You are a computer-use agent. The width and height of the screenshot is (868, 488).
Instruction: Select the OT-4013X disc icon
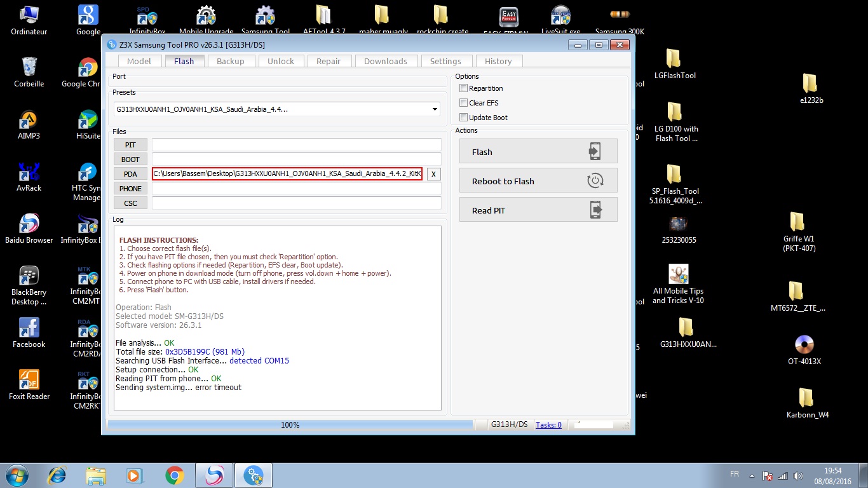click(x=804, y=349)
